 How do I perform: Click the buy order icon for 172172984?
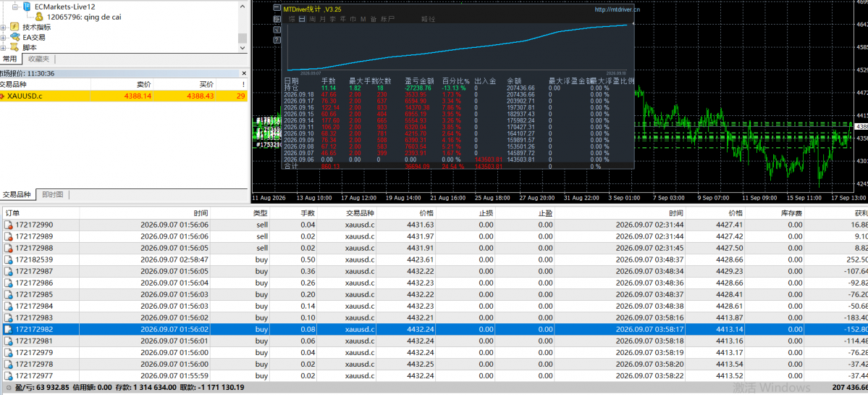[x=8, y=306]
